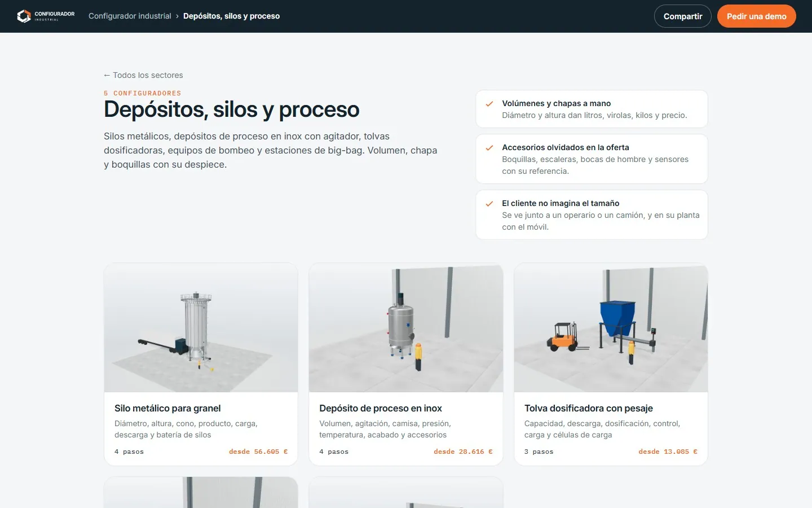
Task: Open the Silo metálico para granel 3D thumbnail
Action: pyautogui.click(x=201, y=327)
